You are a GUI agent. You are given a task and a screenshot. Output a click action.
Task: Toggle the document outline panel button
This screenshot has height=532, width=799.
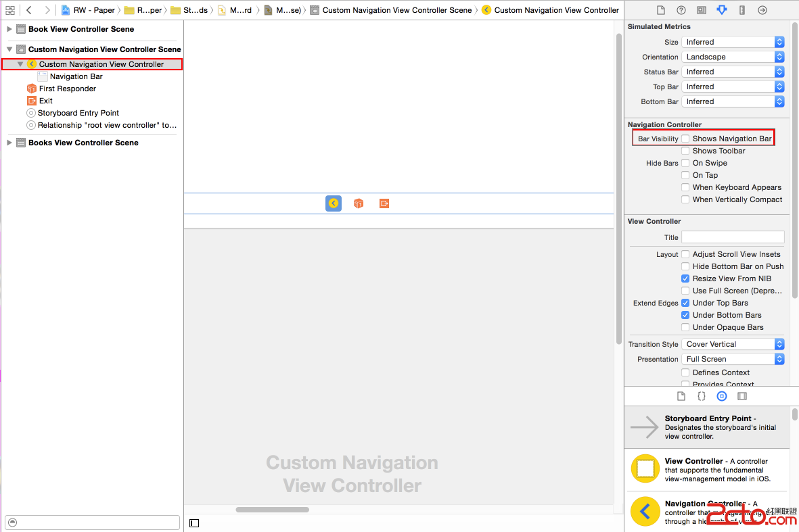coord(194,523)
